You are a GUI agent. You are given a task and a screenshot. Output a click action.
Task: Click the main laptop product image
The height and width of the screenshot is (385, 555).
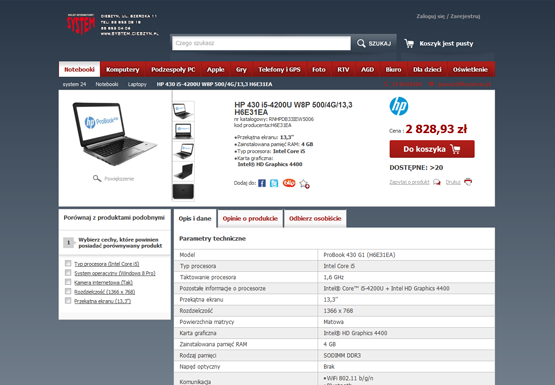click(114, 133)
